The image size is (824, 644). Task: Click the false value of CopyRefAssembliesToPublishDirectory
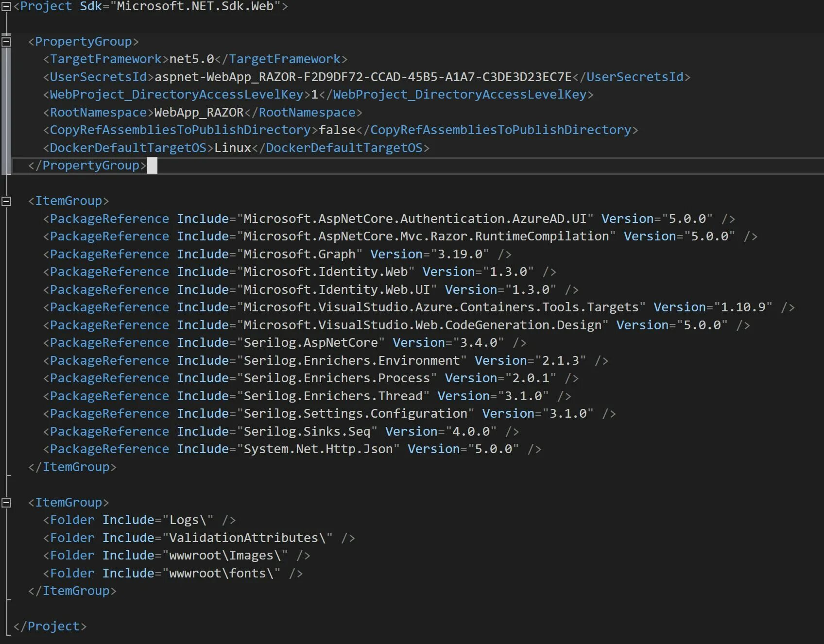(337, 130)
